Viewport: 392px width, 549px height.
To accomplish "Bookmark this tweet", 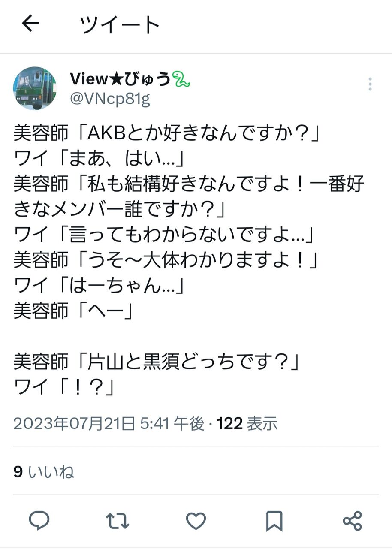I will coord(274,521).
